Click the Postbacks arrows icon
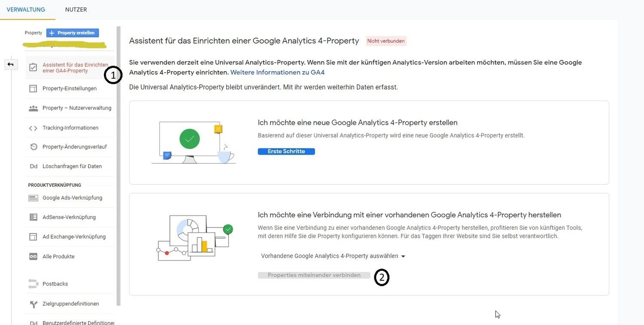Image resolution: width=644 pixels, height=325 pixels. (33, 284)
